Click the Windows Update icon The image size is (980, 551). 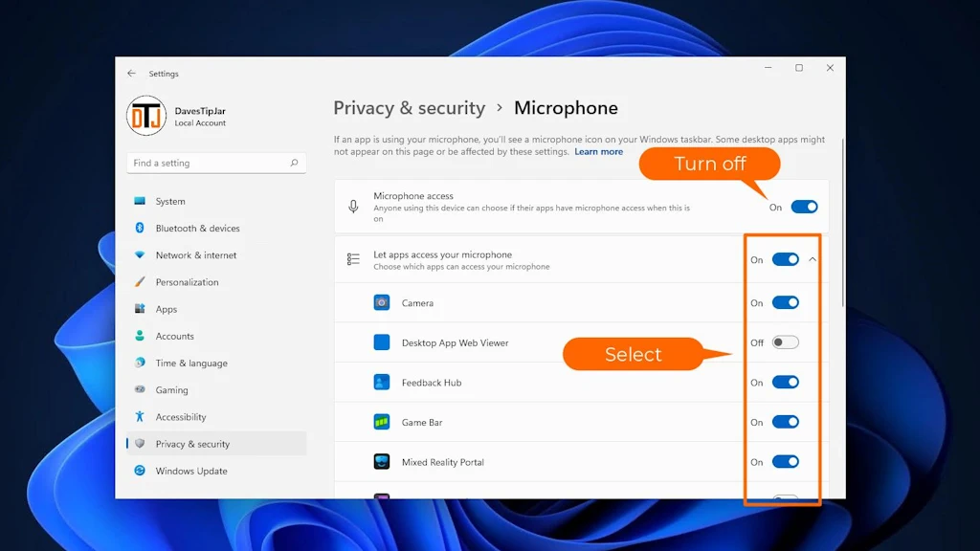coord(140,471)
